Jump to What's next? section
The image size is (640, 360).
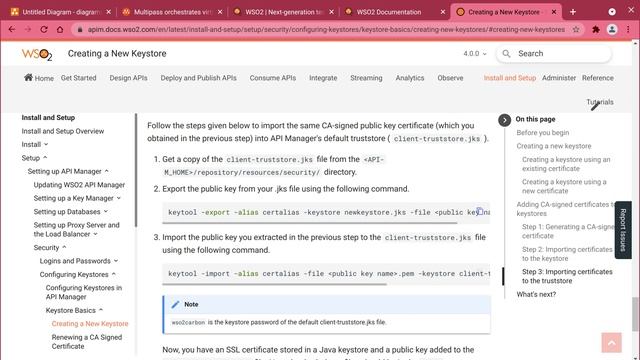click(x=536, y=294)
